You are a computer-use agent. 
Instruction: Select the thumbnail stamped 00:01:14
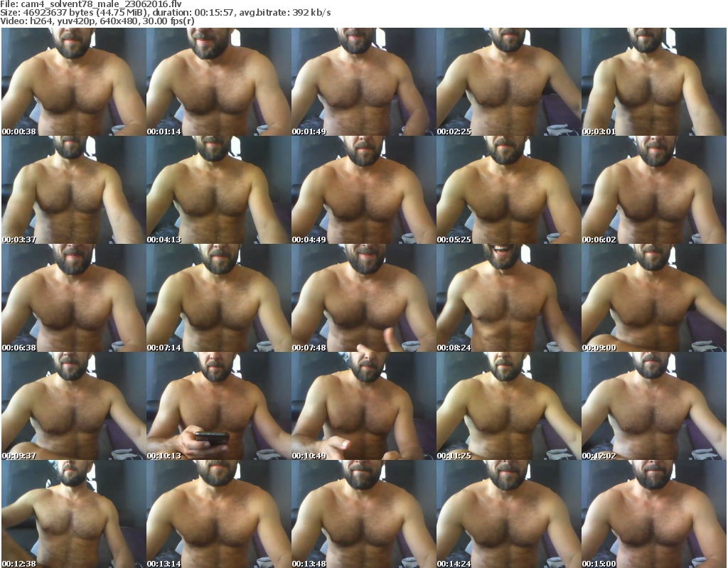[x=219, y=82]
